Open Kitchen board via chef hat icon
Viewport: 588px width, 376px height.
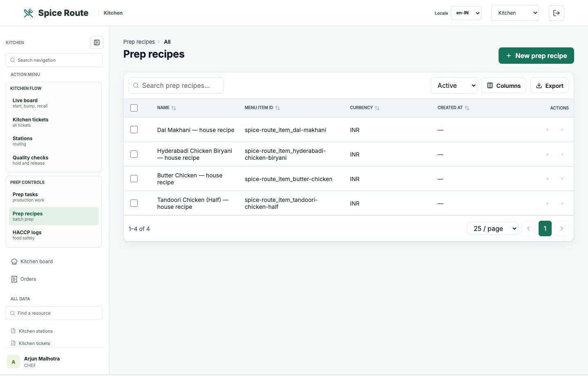pos(14,262)
